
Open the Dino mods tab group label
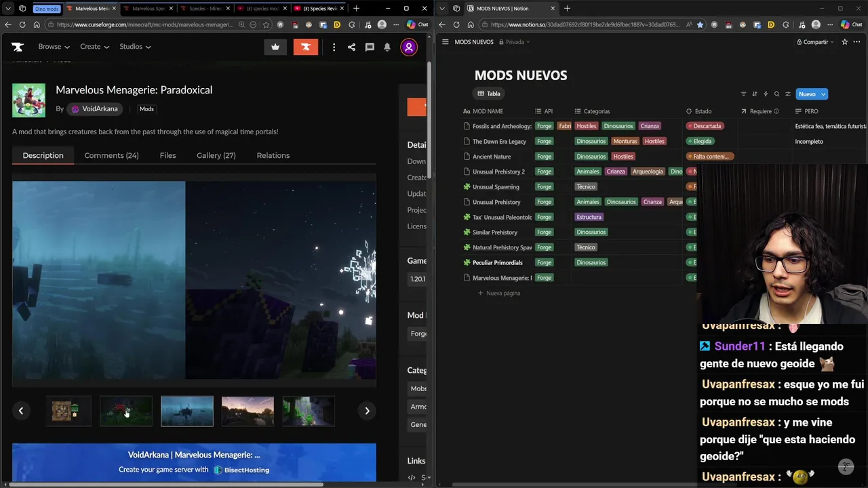(x=47, y=8)
